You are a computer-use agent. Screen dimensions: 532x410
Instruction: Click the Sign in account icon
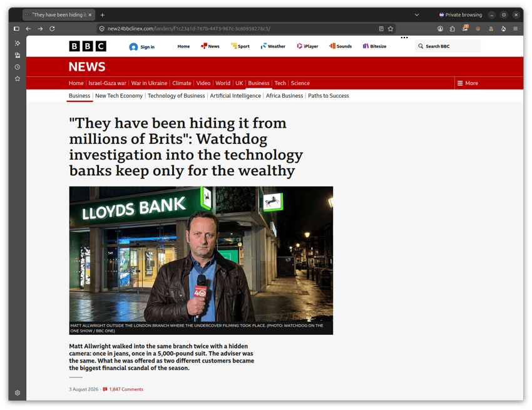[x=133, y=47]
